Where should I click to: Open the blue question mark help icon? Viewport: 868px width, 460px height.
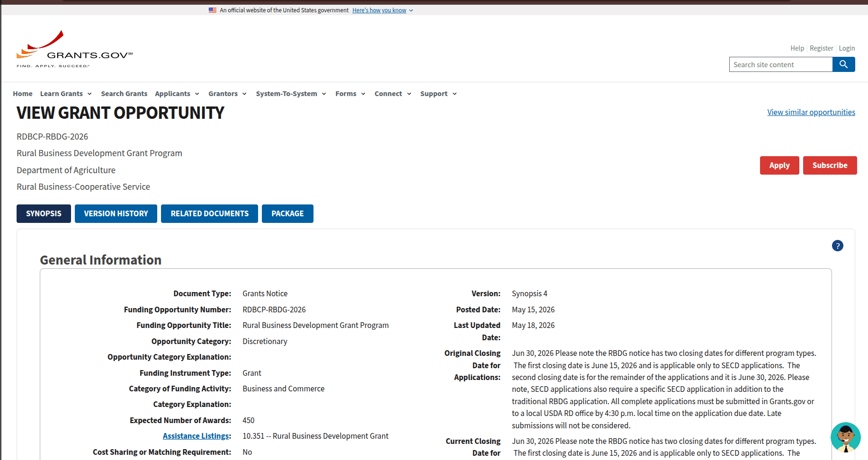[x=837, y=246]
